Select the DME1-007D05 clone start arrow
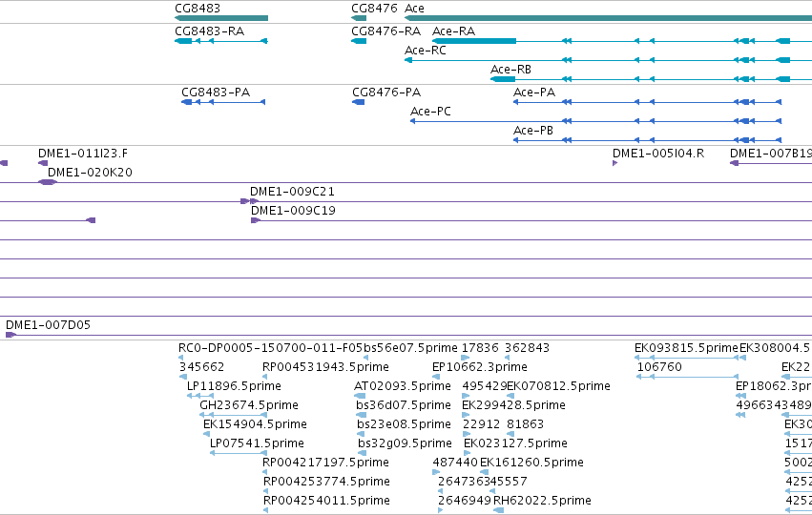812x515 pixels. [10, 335]
